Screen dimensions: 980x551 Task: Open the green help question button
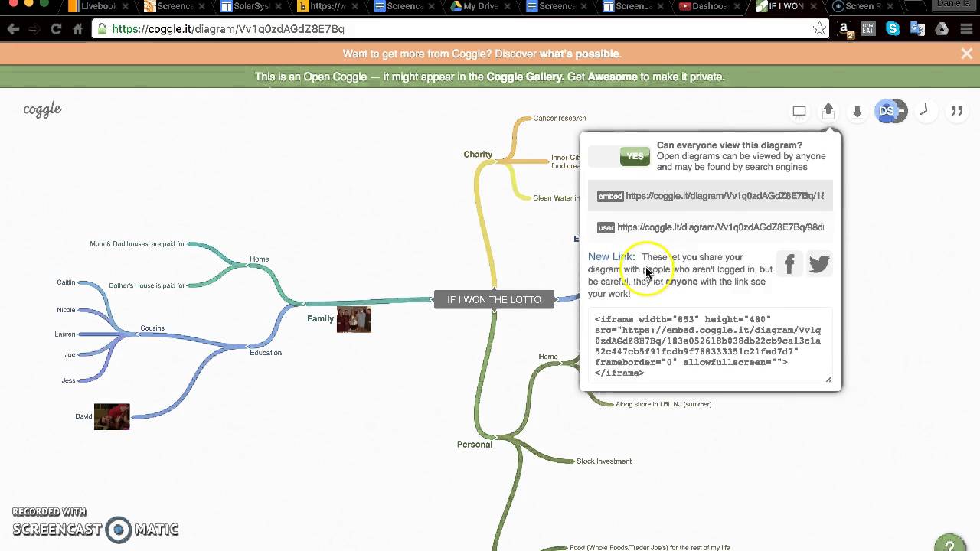[x=950, y=545]
